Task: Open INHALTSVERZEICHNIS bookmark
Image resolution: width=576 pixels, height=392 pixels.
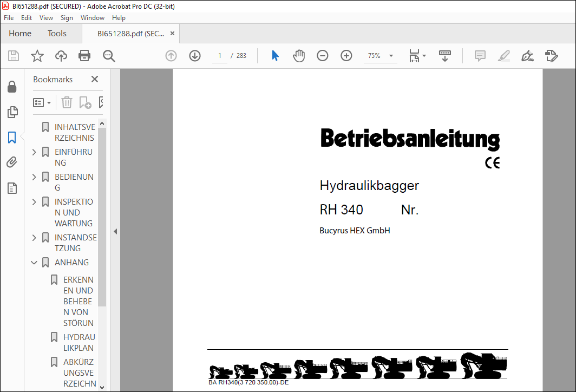Action: (x=74, y=132)
